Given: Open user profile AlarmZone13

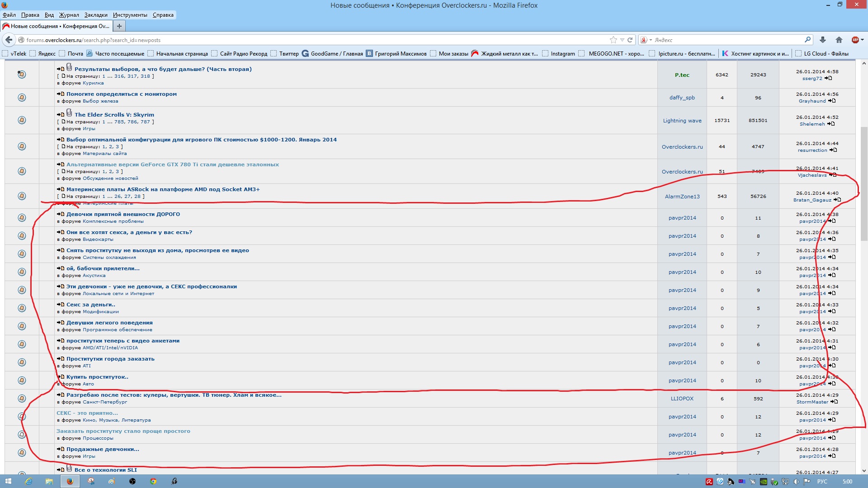Looking at the screenshot, I should click(682, 197).
